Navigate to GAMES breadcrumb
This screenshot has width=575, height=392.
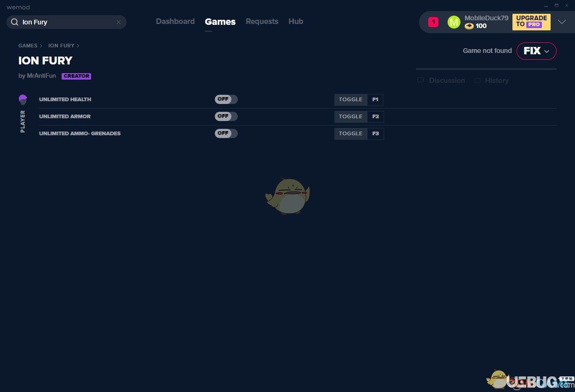28,46
